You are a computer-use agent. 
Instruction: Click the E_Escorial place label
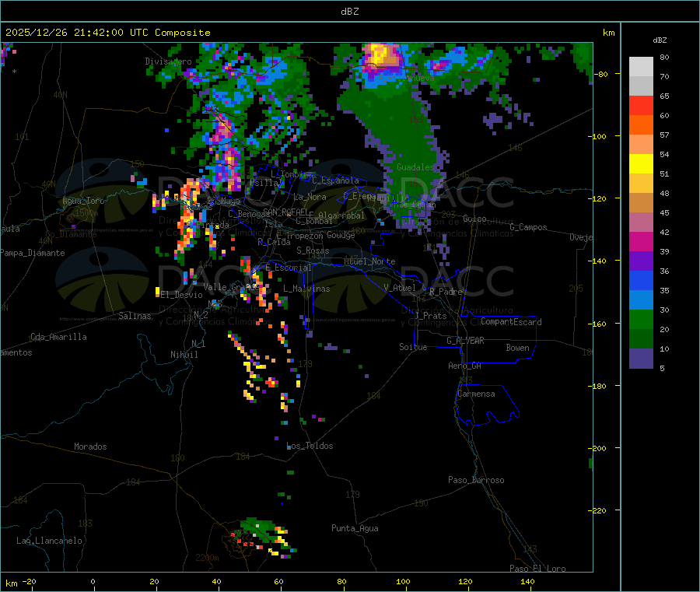pos(289,268)
